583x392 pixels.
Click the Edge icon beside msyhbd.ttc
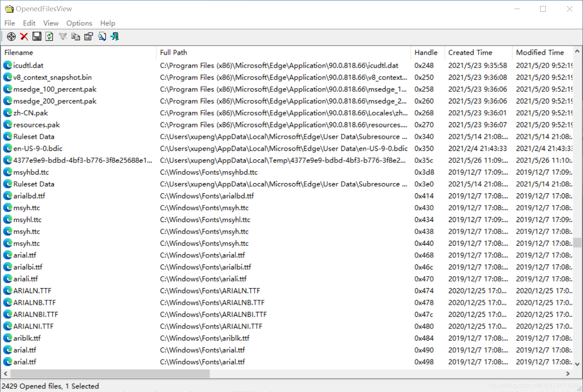coord(8,172)
